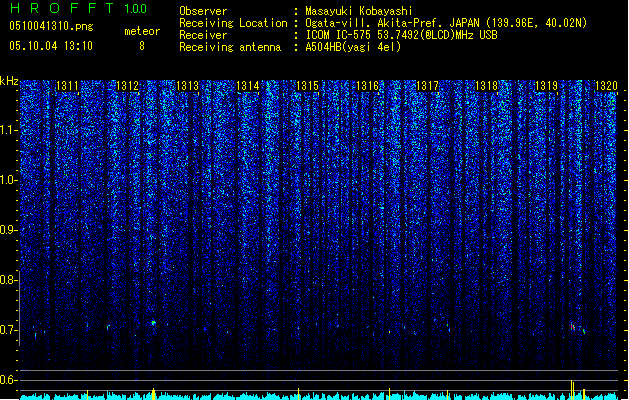Click the 0.7 kHz axis tick label
Viewport: 629px width, 400px height.
click(8, 330)
